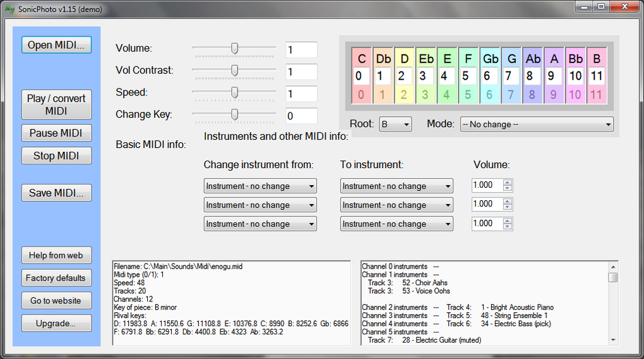The height and width of the screenshot is (359, 644).
Task: Stop MIDI playback
Action: tap(56, 156)
